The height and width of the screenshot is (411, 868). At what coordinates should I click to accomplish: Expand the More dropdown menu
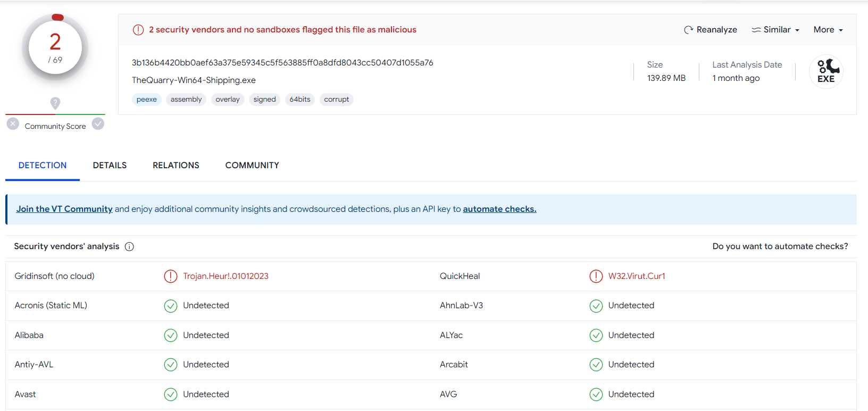pyautogui.click(x=828, y=30)
